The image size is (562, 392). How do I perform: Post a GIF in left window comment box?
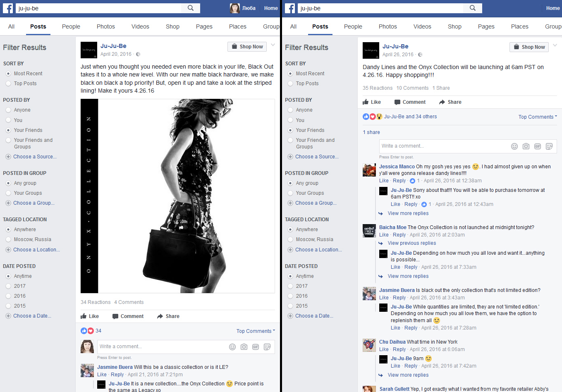pos(256,347)
